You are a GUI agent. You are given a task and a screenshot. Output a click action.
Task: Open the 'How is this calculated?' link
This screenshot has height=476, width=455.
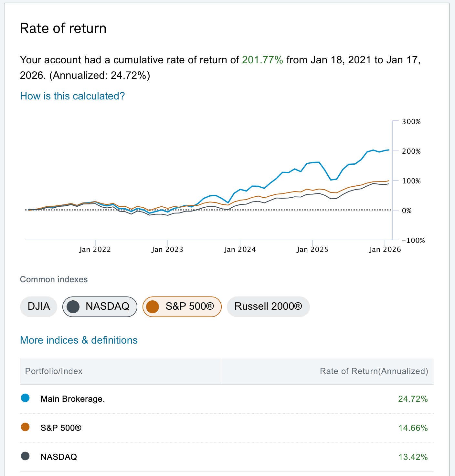(72, 96)
